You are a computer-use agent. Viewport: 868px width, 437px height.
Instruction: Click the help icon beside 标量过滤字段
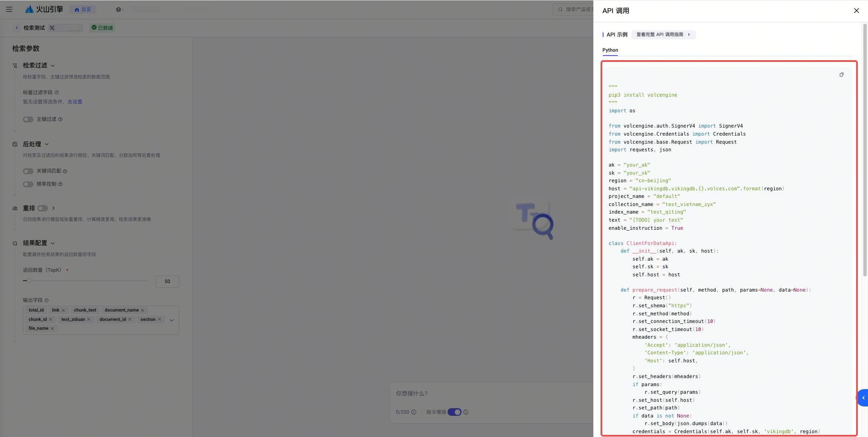57,92
